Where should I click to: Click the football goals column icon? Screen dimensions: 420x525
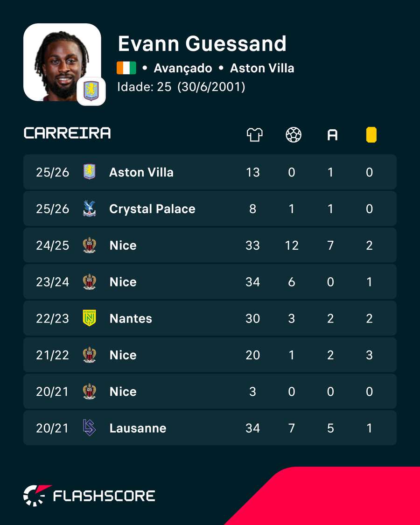(x=294, y=135)
